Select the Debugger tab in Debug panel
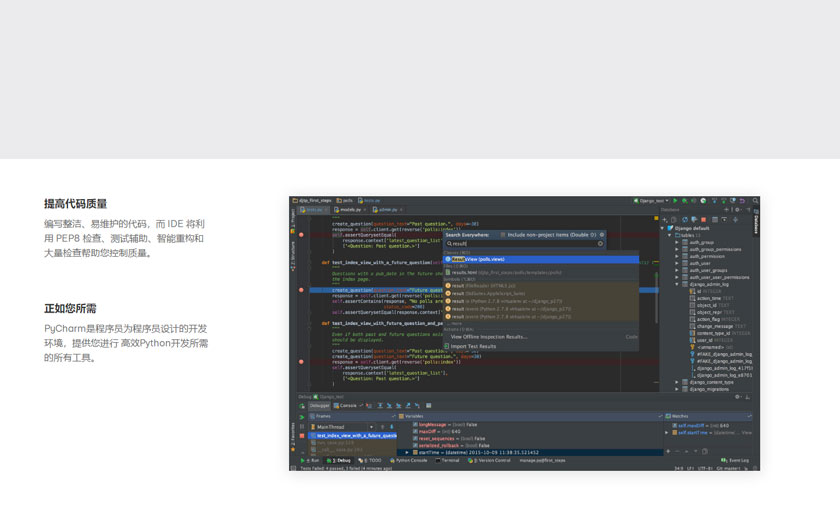The height and width of the screenshot is (530, 840). (319, 406)
